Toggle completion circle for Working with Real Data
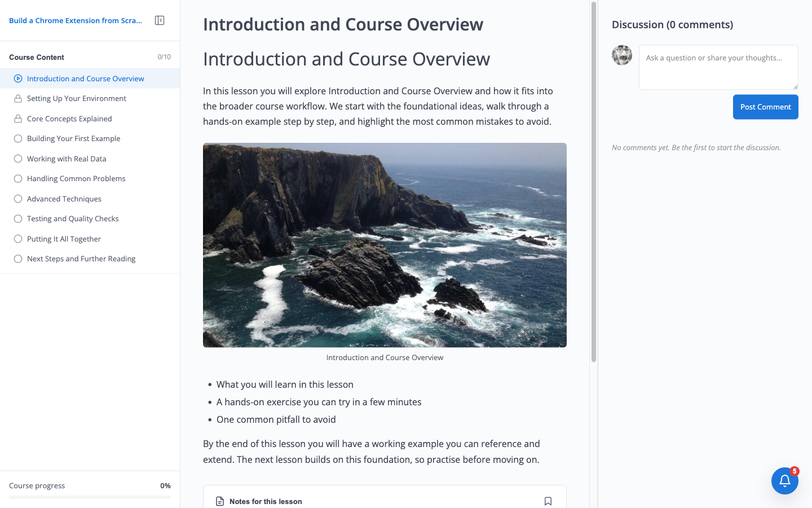The width and height of the screenshot is (812, 508). (x=18, y=159)
